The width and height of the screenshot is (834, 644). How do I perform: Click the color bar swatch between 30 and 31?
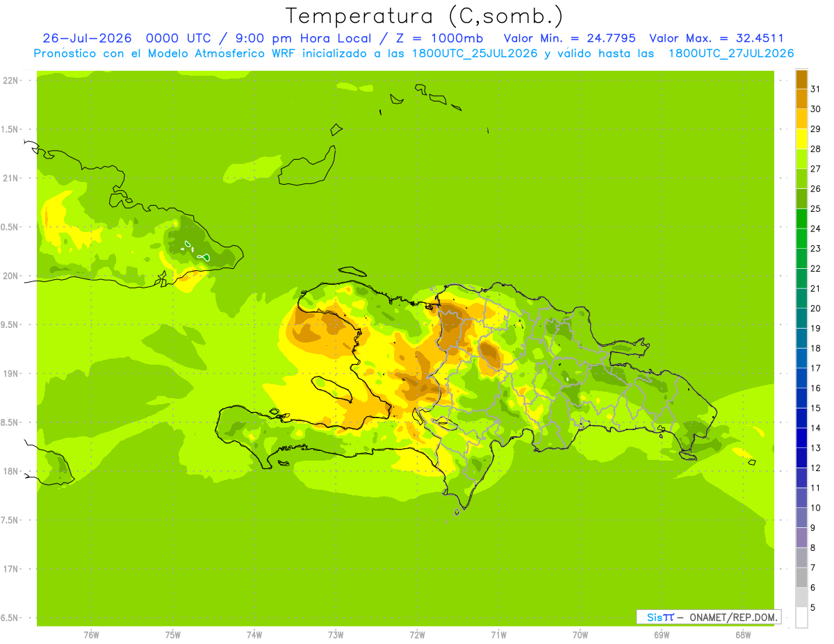click(801, 99)
